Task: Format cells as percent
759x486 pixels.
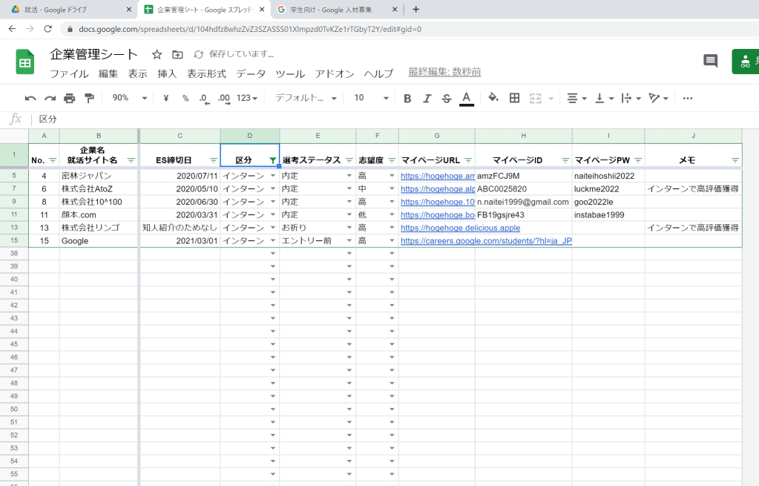Action: tap(185, 98)
